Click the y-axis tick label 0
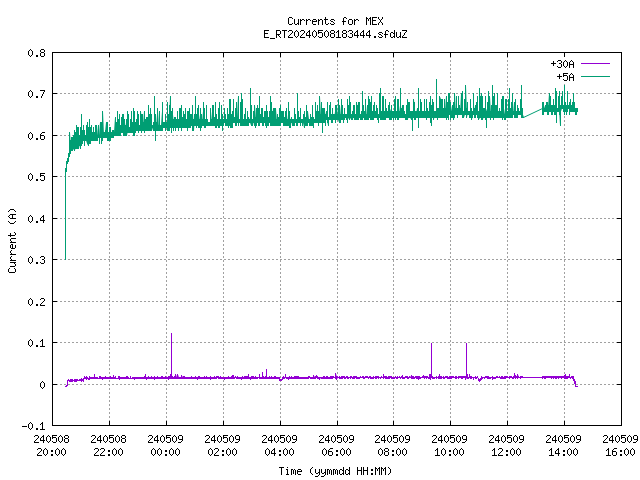This screenshot has height=480, width=640. (42, 384)
